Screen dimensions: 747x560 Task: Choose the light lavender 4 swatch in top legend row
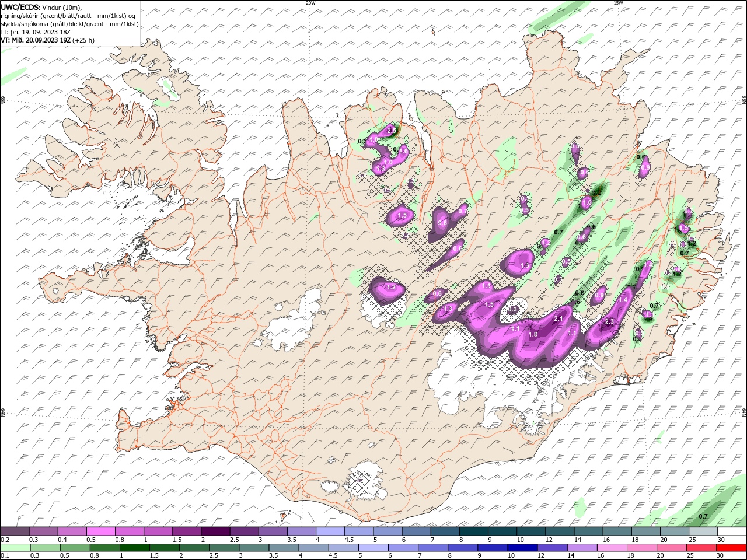[x=330, y=531]
